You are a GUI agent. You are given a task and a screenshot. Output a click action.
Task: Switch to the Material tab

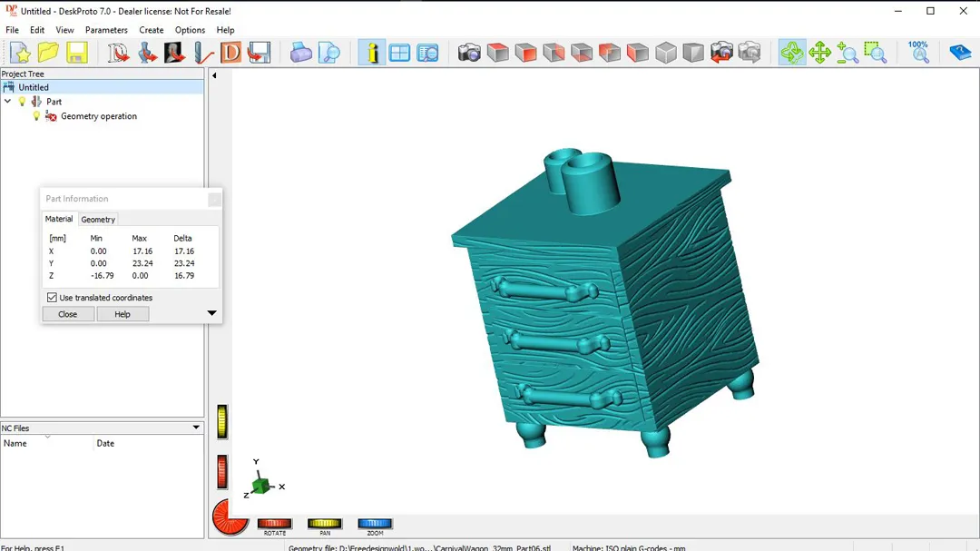(59, 219)
